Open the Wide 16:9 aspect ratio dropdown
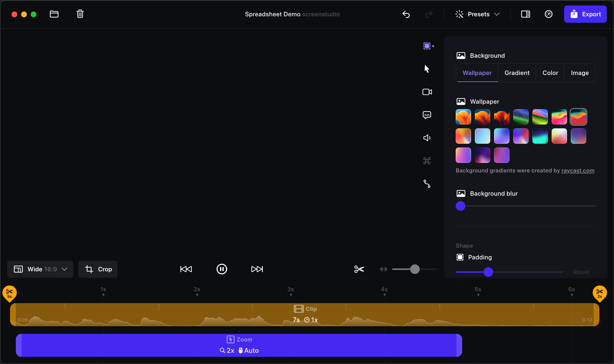Image resolution: width=614 pixels, height=364 pixels. 40,269
